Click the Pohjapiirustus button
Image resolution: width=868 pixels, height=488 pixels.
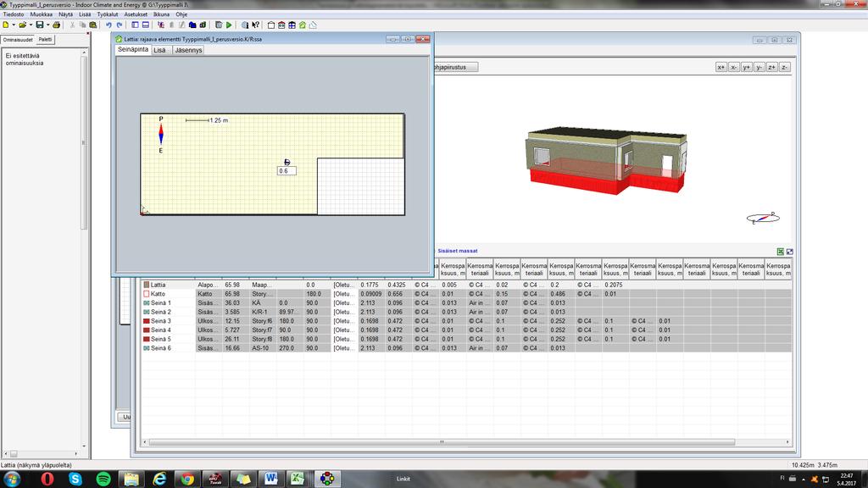pyautogui.click(x=455, y=67)
